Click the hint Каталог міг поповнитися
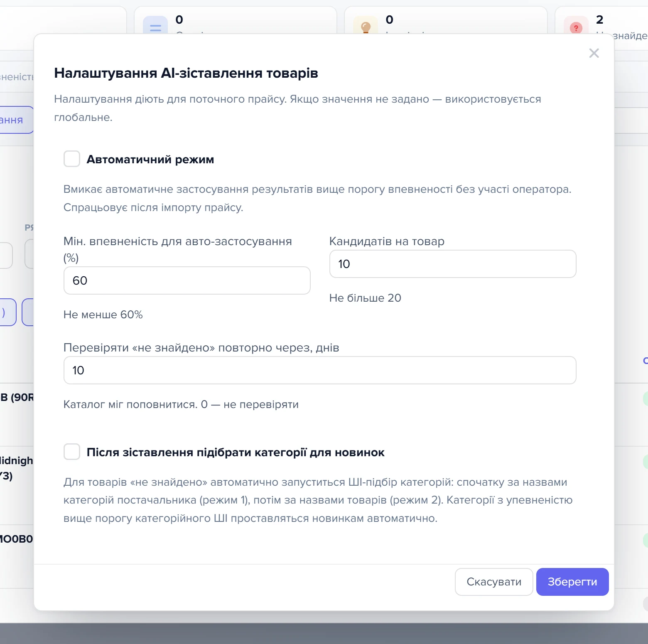This screenshot has width=648, height=644. click(x=181, y=404)
